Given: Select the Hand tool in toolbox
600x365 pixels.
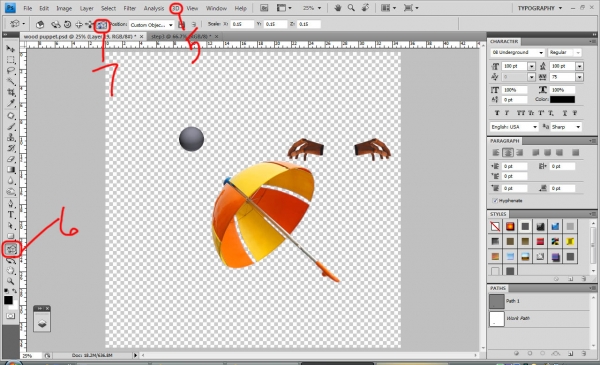Looking at the screenshot, I should click(10, 271).
